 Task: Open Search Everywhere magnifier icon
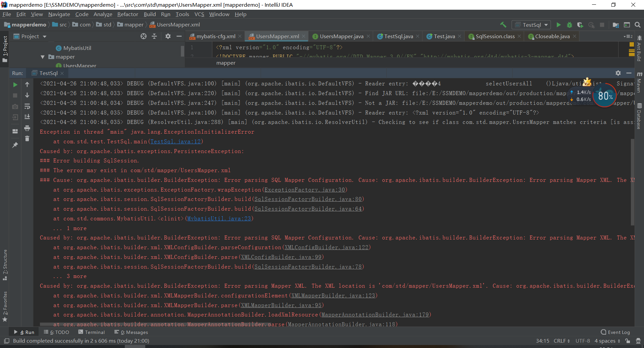tap(638, 25)
